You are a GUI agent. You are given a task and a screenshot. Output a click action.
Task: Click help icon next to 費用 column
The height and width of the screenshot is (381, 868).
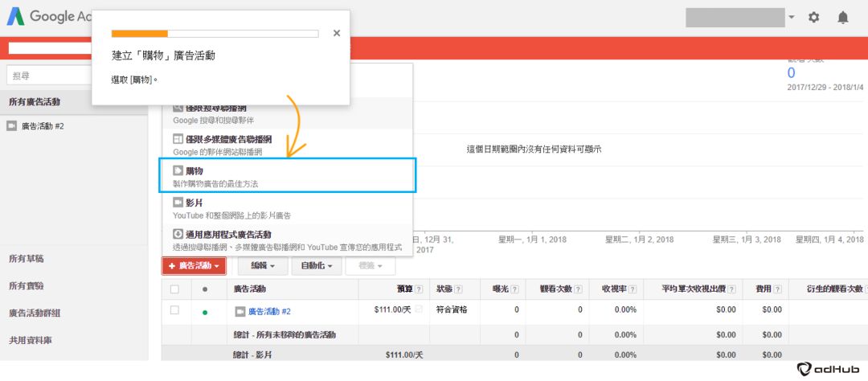click(x=777, y=289)
